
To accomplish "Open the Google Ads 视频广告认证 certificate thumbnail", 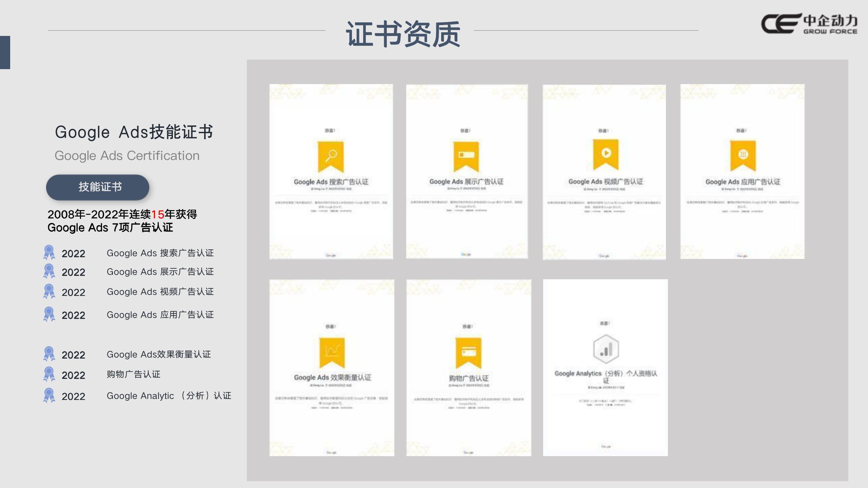I will 604,172.
